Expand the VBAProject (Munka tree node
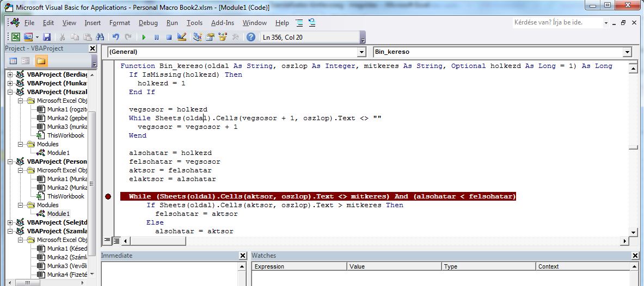The height and width of the screenshot is (286, 644). pyautogui.click(x=11, y=83)
